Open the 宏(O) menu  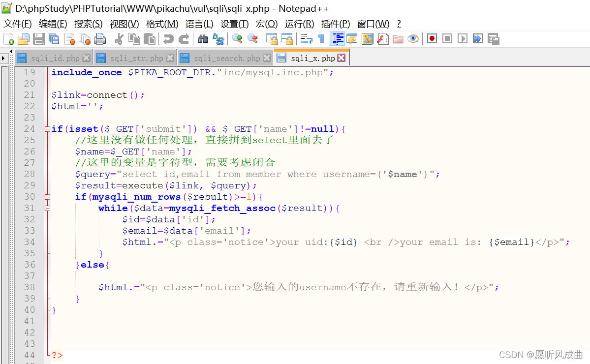266,24
